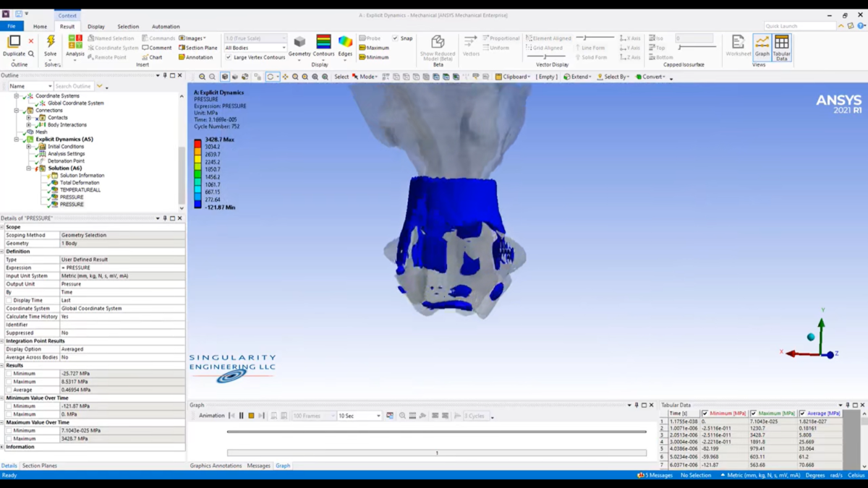Click Show Reduced Model (Beta) icon
The image size is (868, 488).
pos(438,42)
